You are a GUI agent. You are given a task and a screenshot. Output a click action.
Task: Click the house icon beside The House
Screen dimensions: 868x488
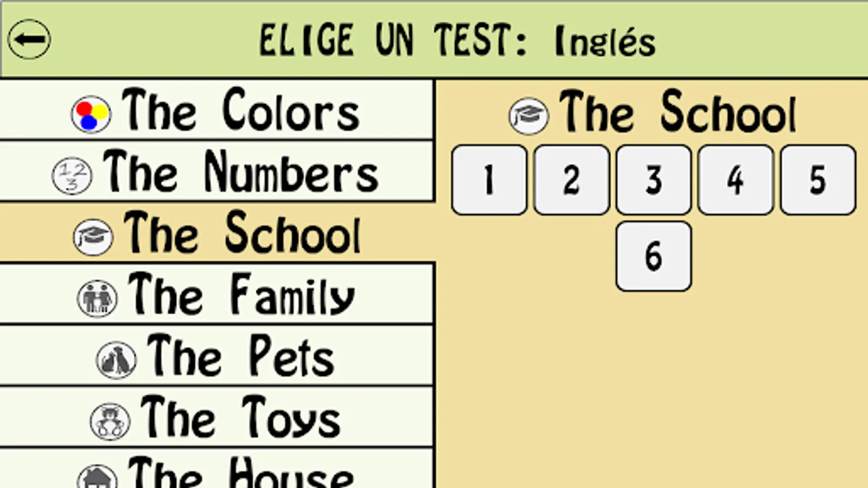coord(97,477)
